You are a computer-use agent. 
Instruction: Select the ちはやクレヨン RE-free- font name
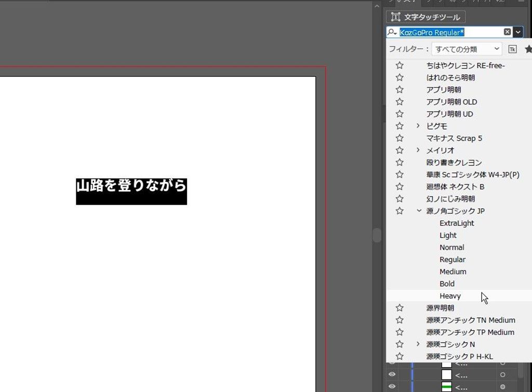click(465, 65)
